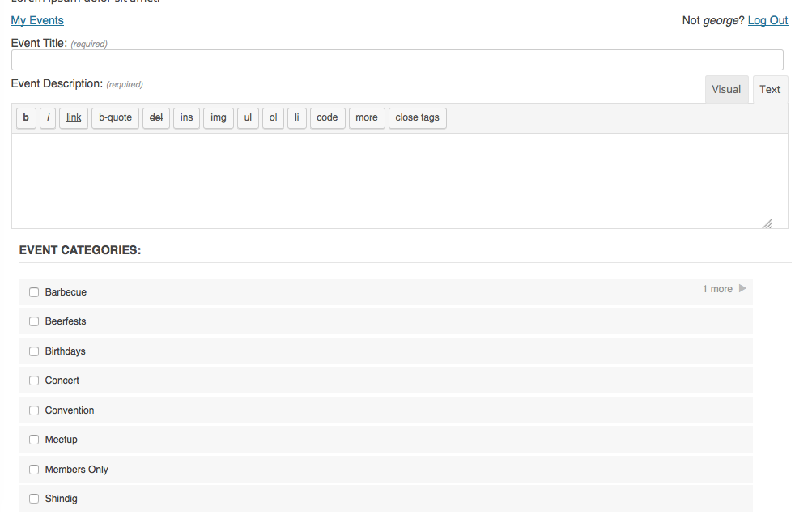Focus the Event Title input field
The width and height of the screenshot is (812, 523).
point(397,60)
